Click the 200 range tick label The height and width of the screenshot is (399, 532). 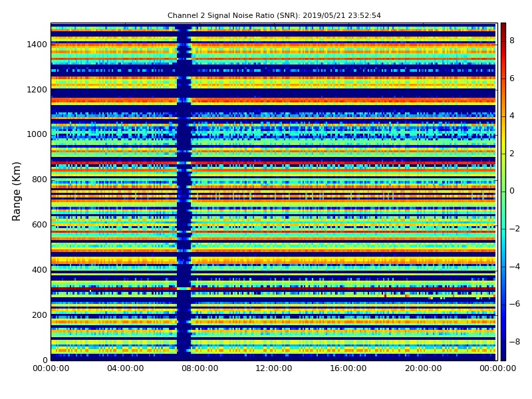[39, 315]
